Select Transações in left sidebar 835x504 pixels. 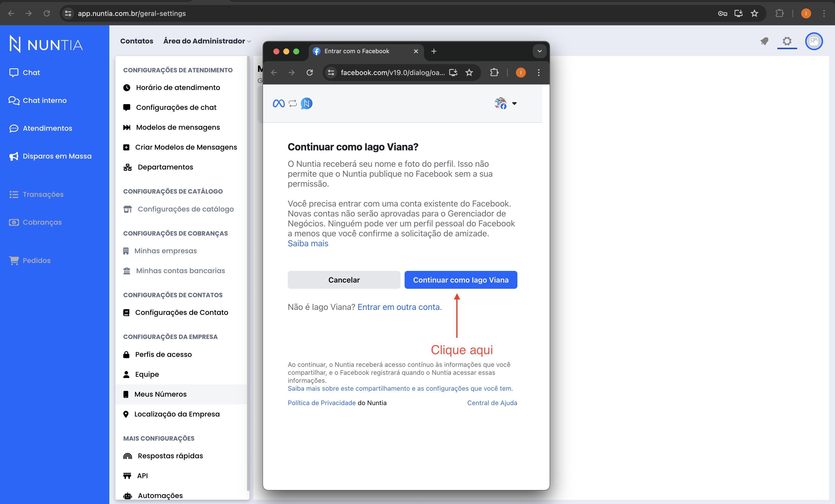(x=43, y=194)
